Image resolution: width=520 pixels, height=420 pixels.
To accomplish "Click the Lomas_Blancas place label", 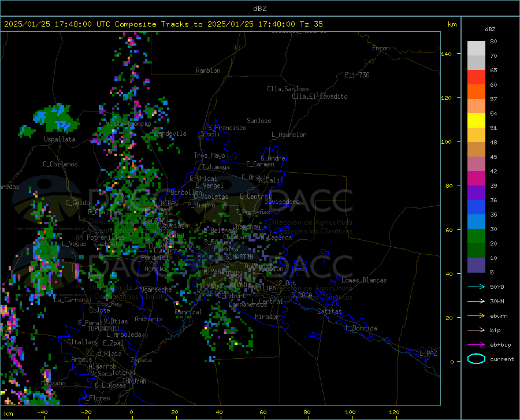I will [x=364, y=280].
